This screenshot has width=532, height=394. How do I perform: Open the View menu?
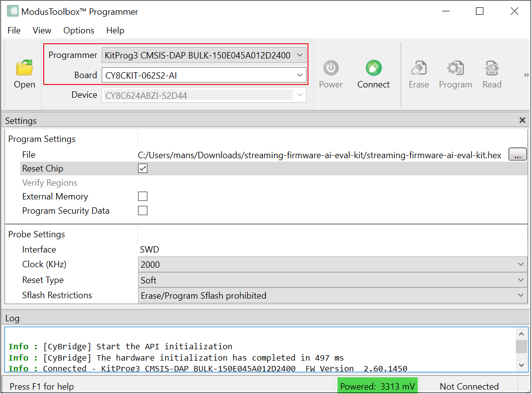pos(42,30)
